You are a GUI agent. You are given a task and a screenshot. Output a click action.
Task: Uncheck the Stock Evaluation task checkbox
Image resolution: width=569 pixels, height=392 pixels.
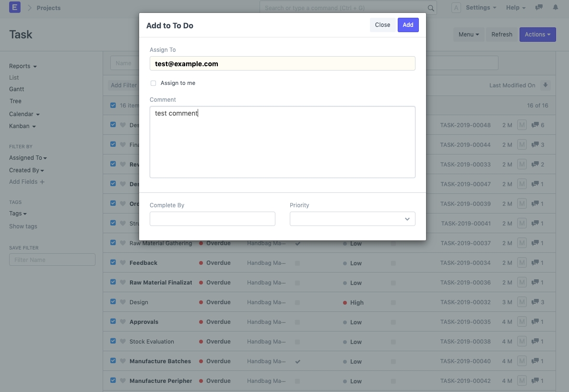(x=113, y=341)
